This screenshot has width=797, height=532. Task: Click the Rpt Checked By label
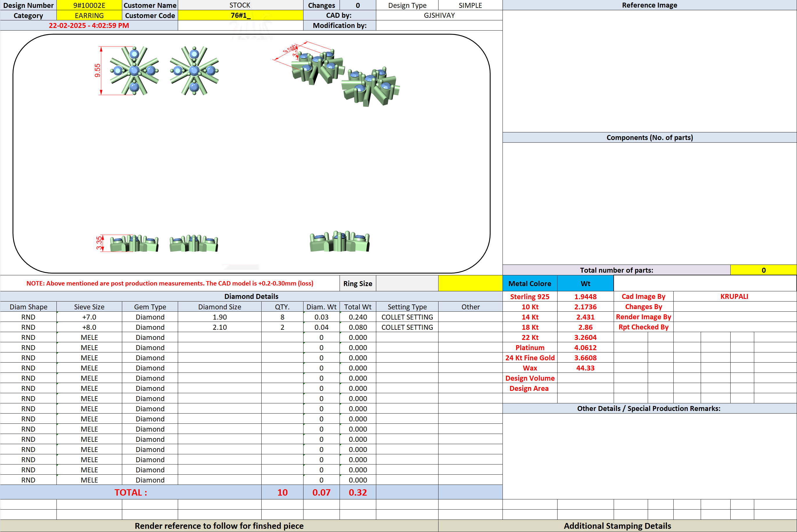coord(643,327)
